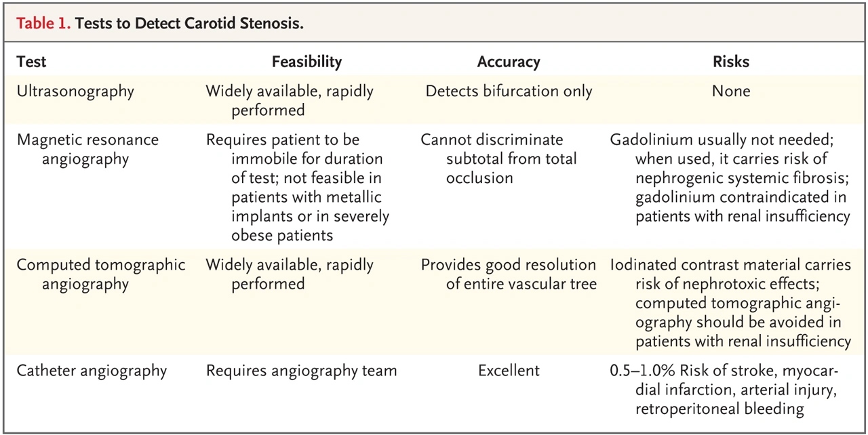Select the 'Catheter angiography' row label
The height and width of the screenshot is (435, 868).
pyautogui.click(x=92, y=371)
